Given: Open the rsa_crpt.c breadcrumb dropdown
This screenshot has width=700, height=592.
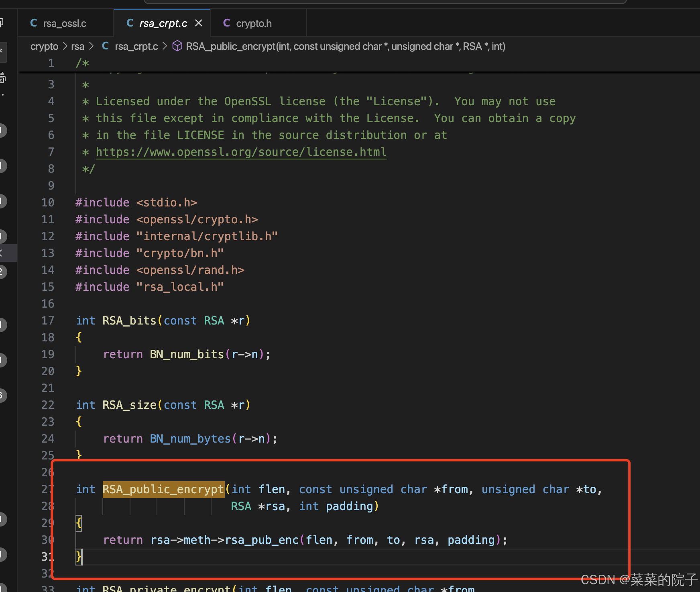Looking at the screenshot, I should pos(136,46).
